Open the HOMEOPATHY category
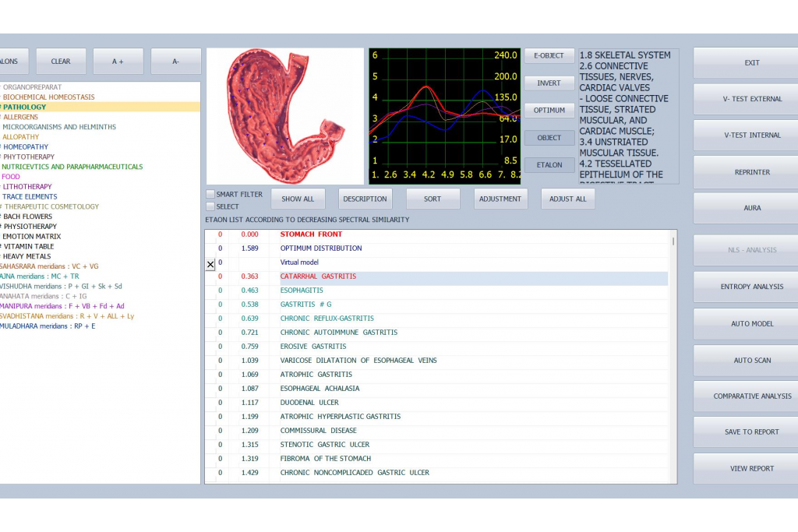 click(26, 146)
